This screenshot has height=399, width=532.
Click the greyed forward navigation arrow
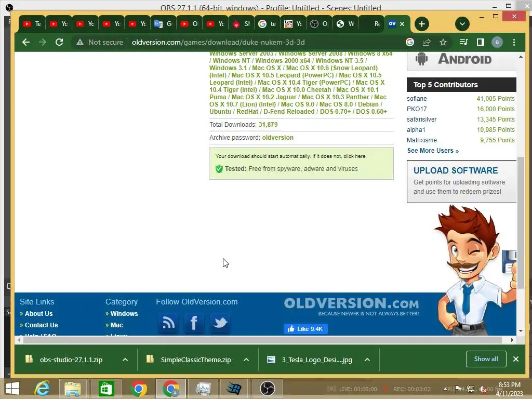43,42
